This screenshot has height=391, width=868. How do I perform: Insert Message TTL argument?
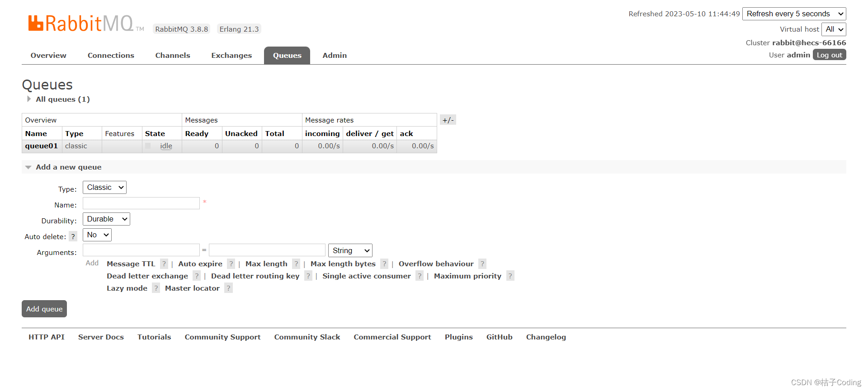[131, 264]
